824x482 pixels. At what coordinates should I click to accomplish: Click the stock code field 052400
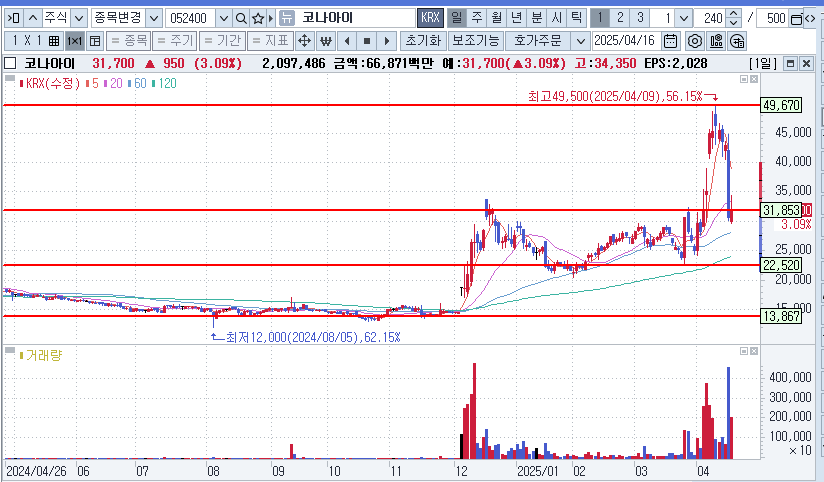click(x=190, y=18)
